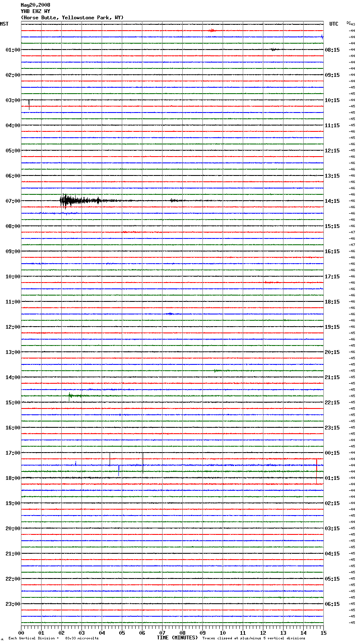Select the 23:00 MST row label
357x644 pixels.
13,604
